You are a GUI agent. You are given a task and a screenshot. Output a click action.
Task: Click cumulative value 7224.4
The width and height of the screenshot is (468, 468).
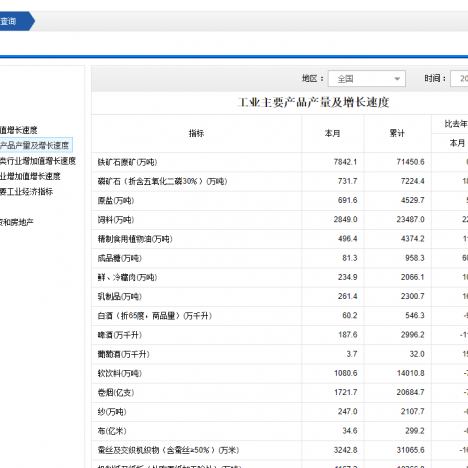coord(413,181)
